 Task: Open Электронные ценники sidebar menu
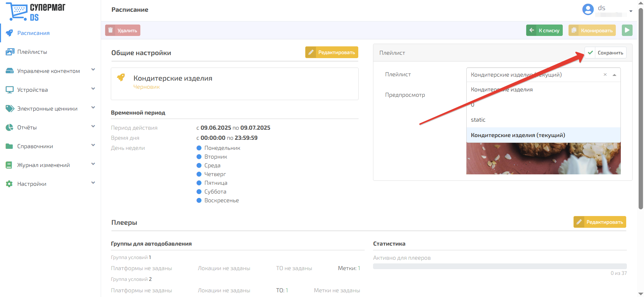[x=50, y=109]
